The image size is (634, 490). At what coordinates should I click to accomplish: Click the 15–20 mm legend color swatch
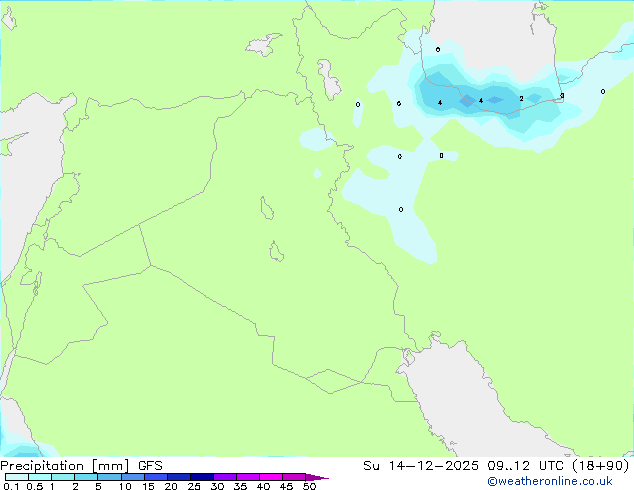[156, 477]
